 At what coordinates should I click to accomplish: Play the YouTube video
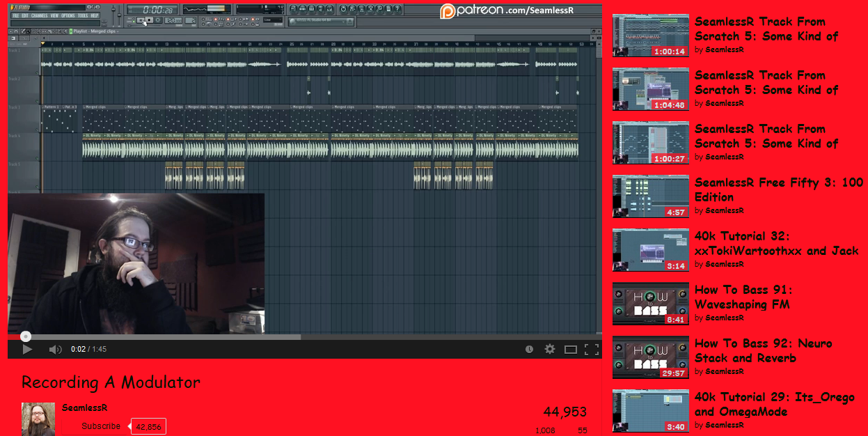(27, 349)
